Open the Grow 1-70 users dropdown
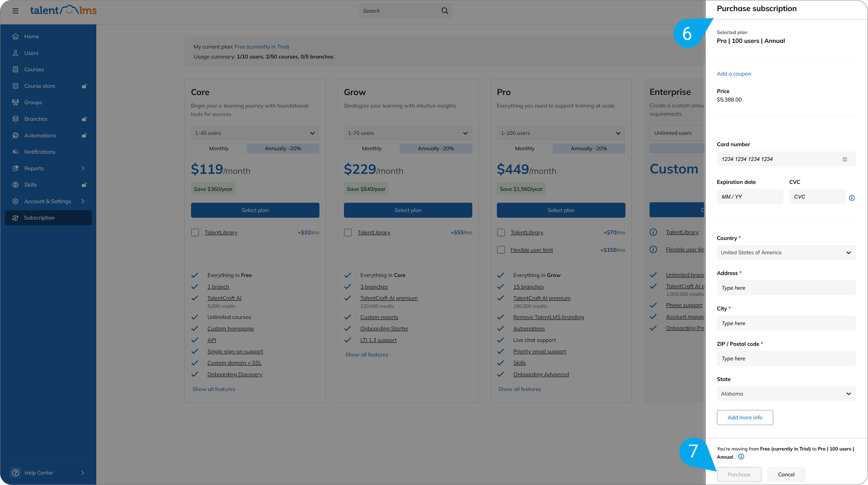The image size is (868, 485). pyautogui.click(x=408, y=133)
